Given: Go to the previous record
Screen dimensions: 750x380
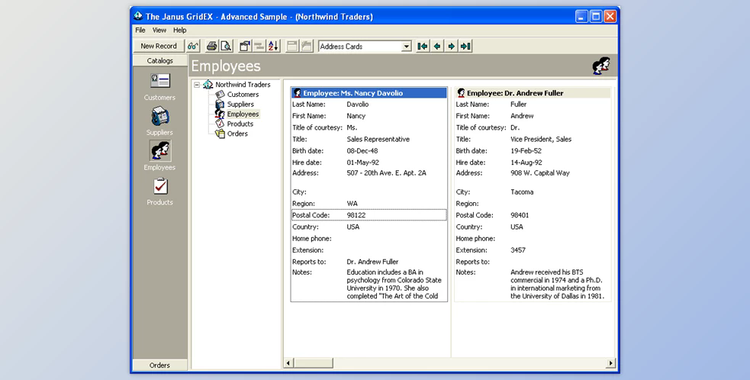Looking at the screenshot, I should coord(437,46).
